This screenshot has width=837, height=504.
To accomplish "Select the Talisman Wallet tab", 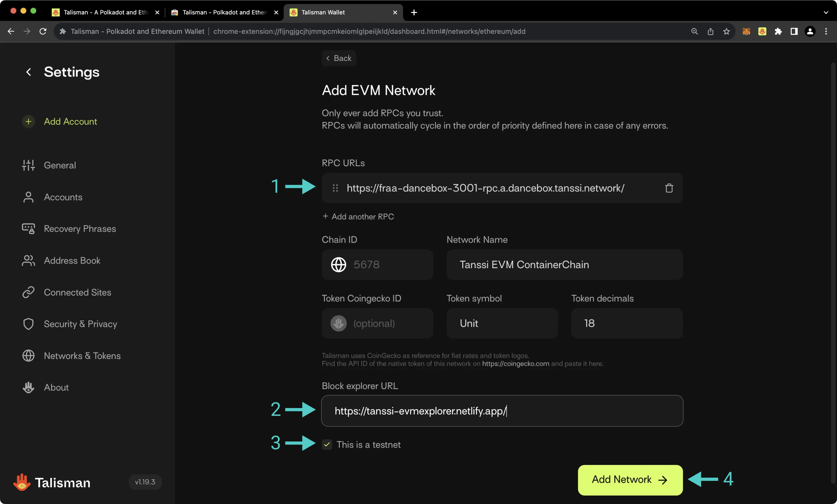I will click(x=343, y=12).
